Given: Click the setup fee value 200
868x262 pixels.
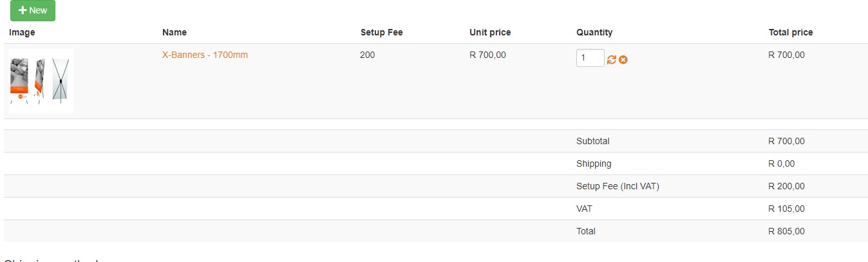Looking at the screenshot, I should pos(367,55).
